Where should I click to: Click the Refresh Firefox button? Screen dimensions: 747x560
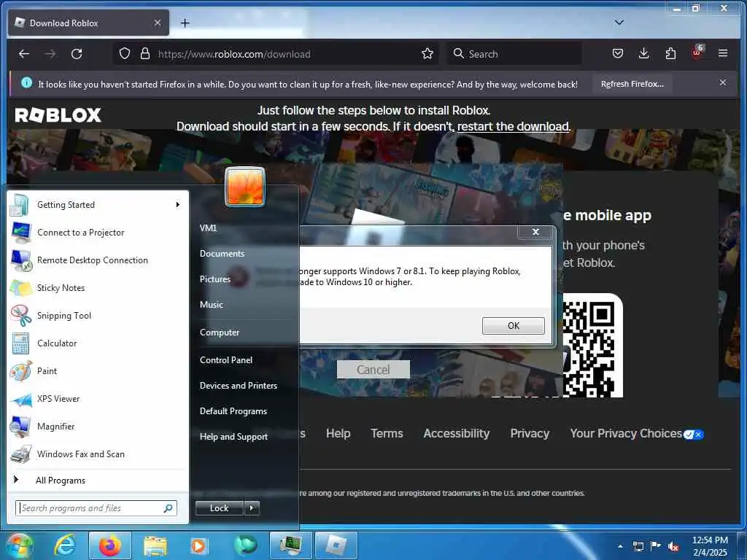pos(632,85)
